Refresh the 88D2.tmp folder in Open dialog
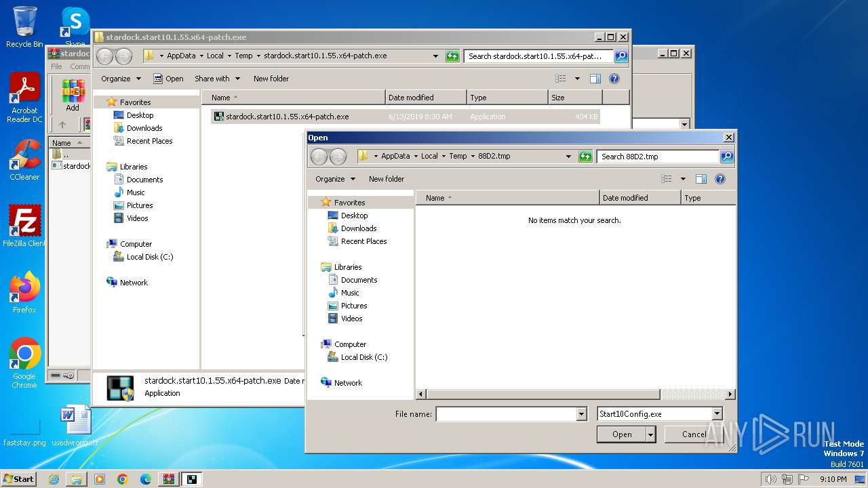Screen dimensions: 868x488 (585, 157)
